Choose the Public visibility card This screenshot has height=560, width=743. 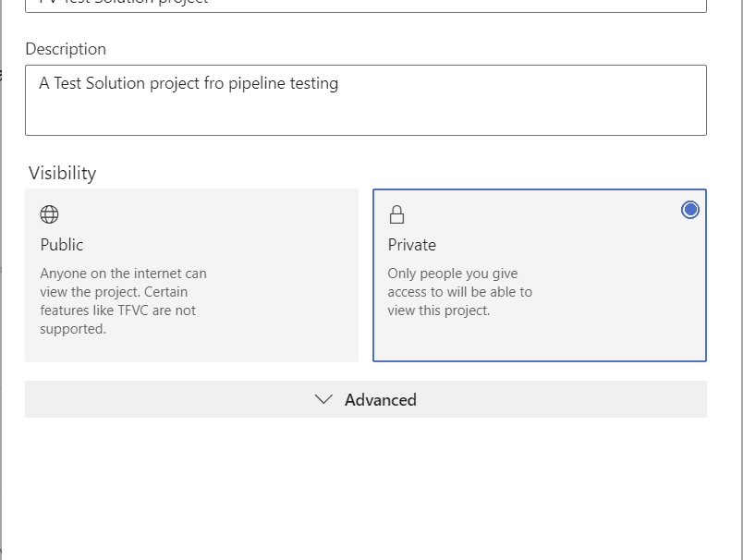pos(192,275)
